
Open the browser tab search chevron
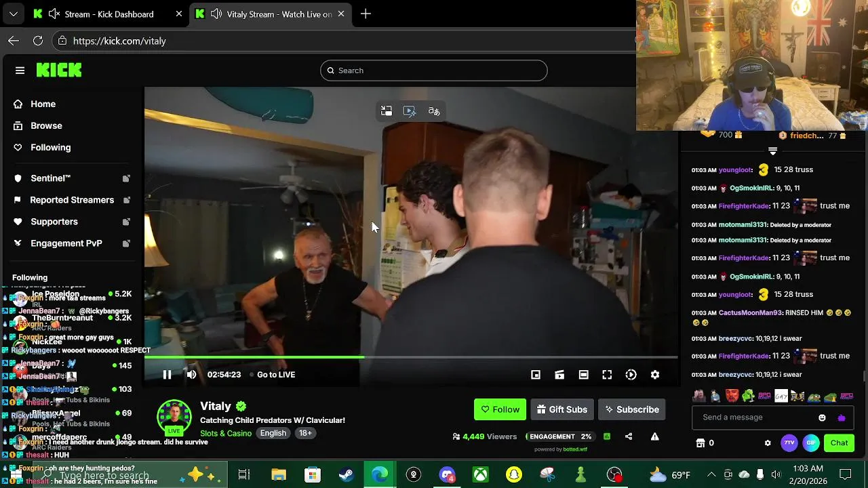point(14,14)
